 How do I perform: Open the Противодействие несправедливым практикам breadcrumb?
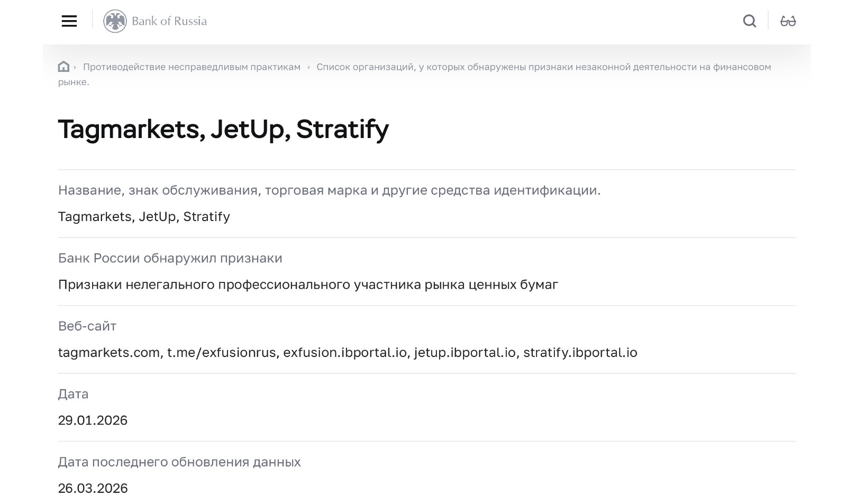192,67
